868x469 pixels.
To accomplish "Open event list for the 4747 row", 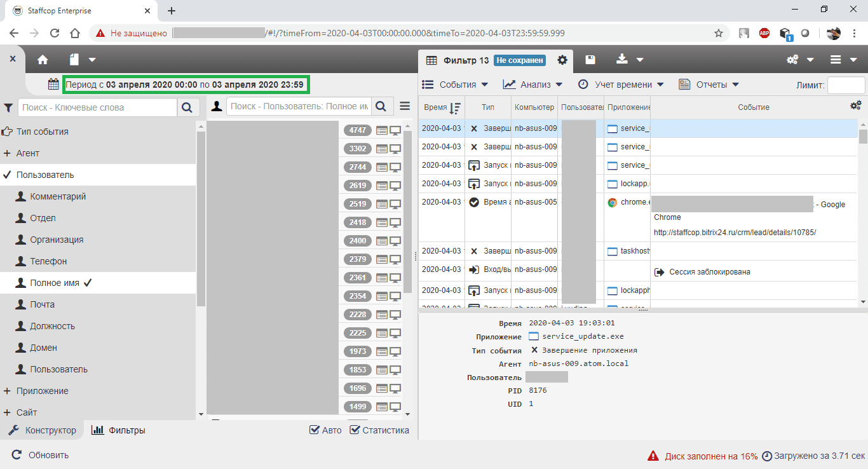I will coord(382,130).
